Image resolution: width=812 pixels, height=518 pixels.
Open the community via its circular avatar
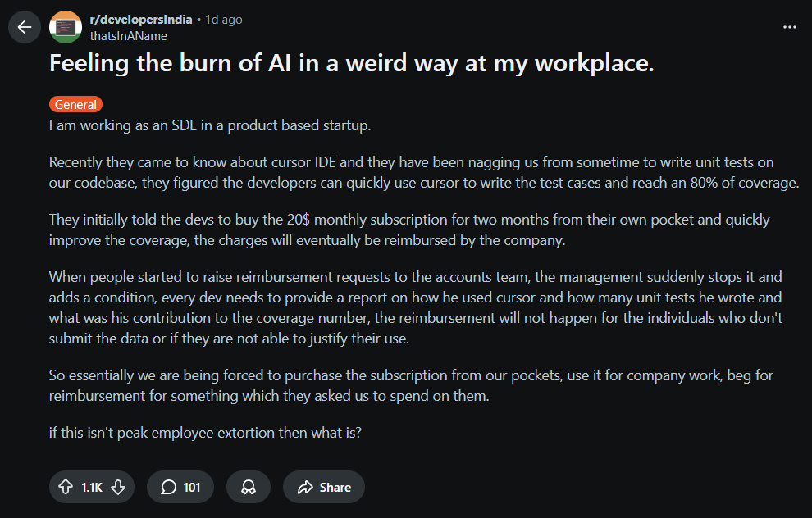[x=65, y=26]
